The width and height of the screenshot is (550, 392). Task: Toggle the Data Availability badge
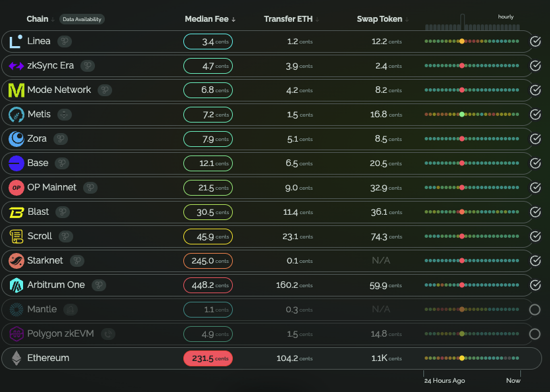tap(82, 19)
